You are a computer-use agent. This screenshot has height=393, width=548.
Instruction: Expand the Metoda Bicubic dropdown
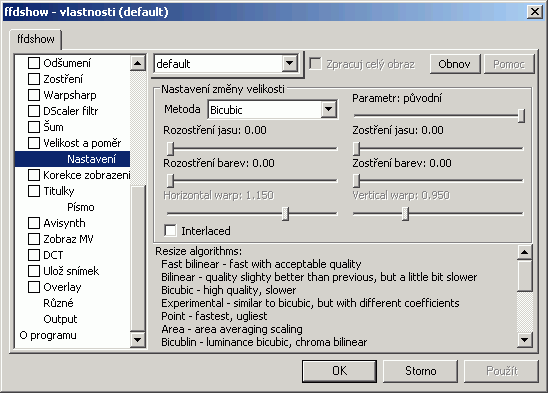(x=328, y=110)
